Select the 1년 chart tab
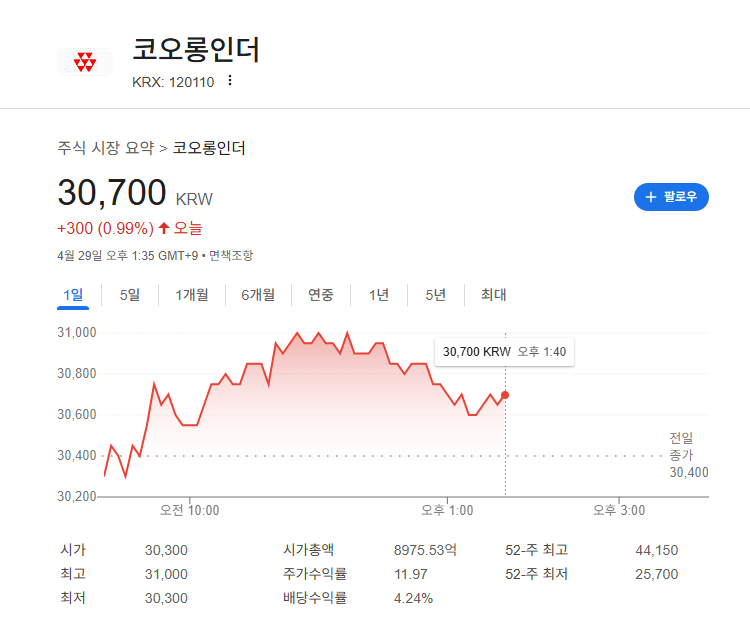 pos(379,295)
